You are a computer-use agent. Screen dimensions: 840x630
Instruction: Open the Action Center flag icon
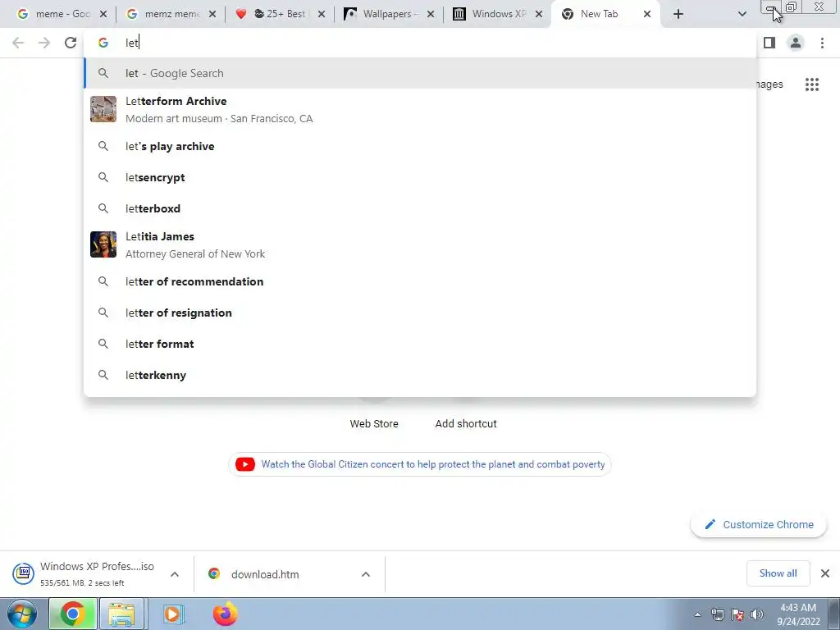[x=737, y=614]
